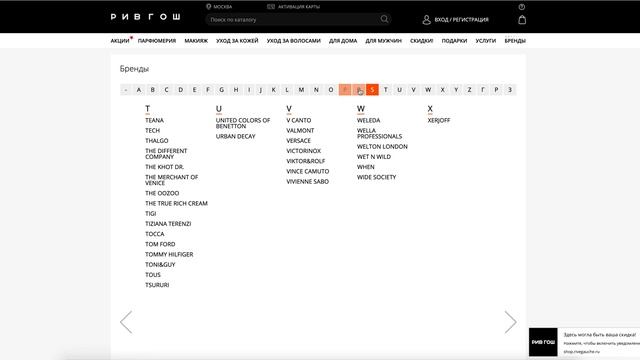640x360 pixels.
Task: Select letter Z in alphabet filter
Action: point(469,90)
